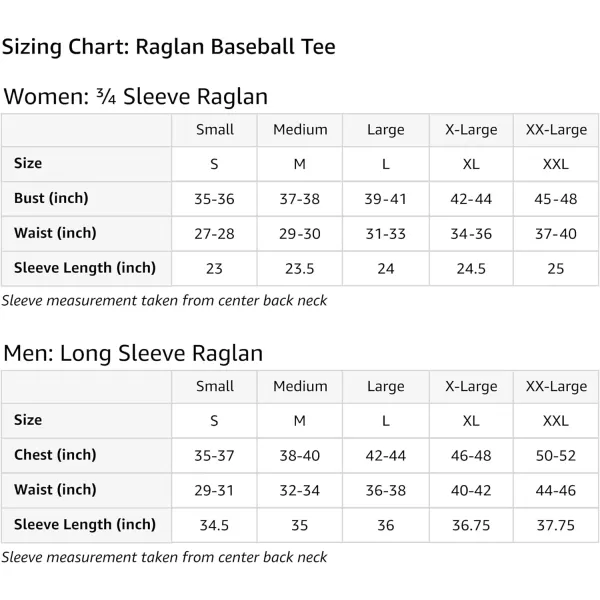The height and width of the screenshot is (600, 600).
Task: Select the 'Bust (inch)' row label
Action: 51,198
